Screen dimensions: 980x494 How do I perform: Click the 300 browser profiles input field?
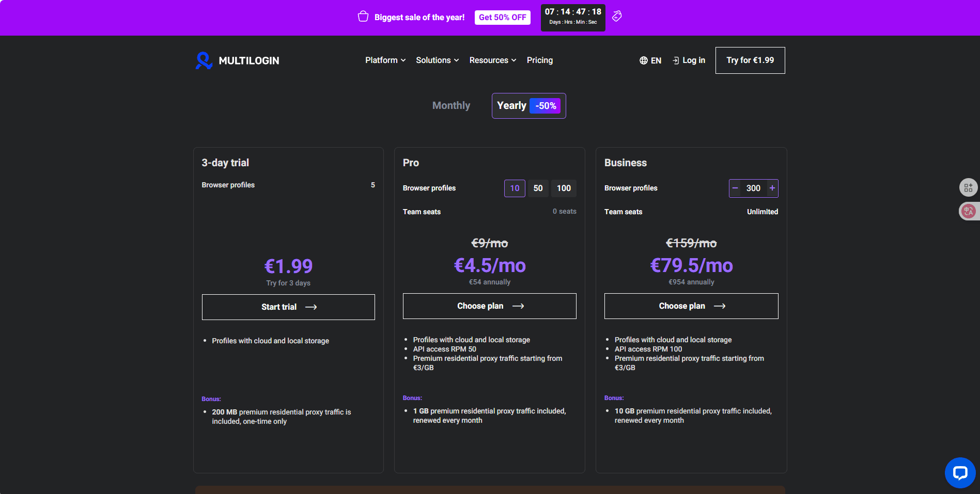click(x=753, y=188)
